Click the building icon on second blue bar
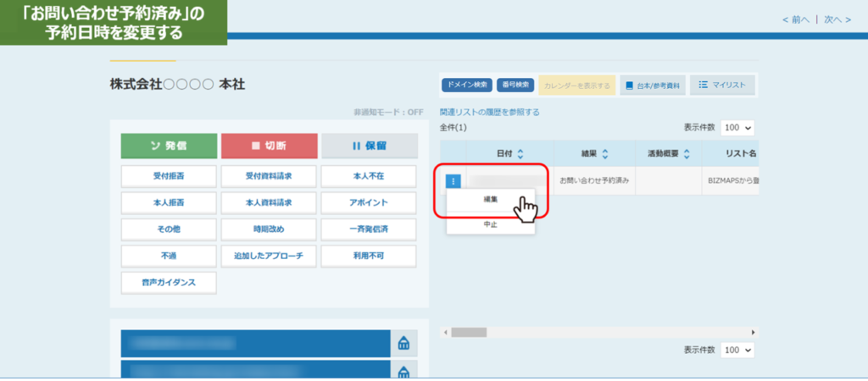The image size is (868, 381). point(403,372)
